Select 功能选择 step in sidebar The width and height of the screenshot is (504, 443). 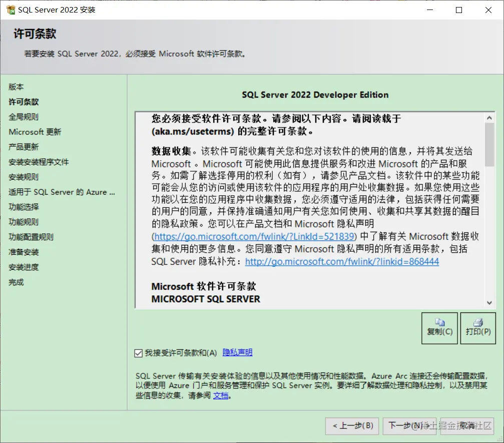(x=24, y=207)
